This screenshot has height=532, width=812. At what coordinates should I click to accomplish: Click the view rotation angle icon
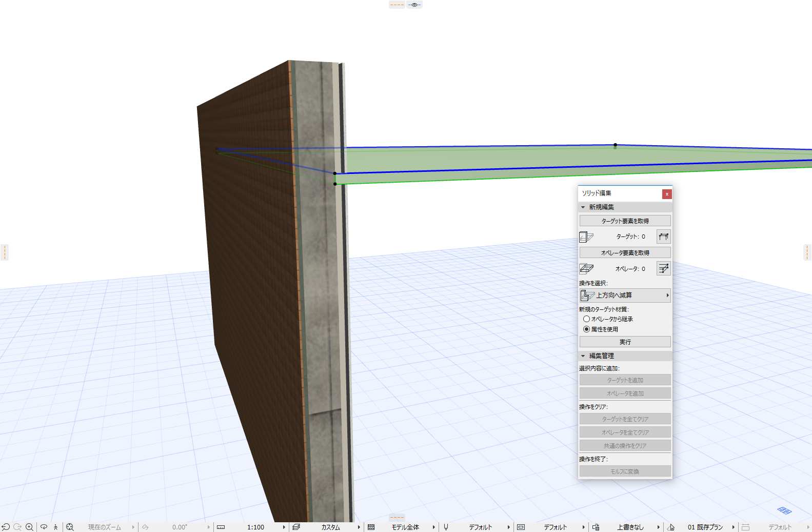[x=146, y=527]
